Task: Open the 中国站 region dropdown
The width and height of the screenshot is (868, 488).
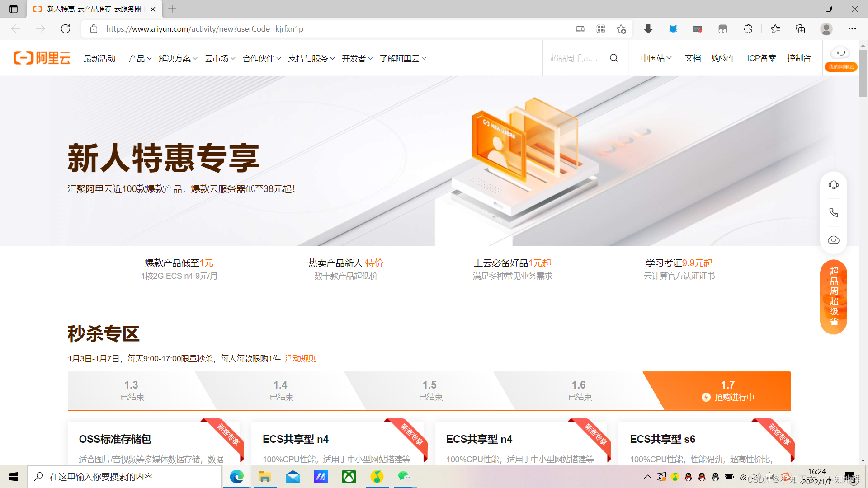Action: click(656, 58)
